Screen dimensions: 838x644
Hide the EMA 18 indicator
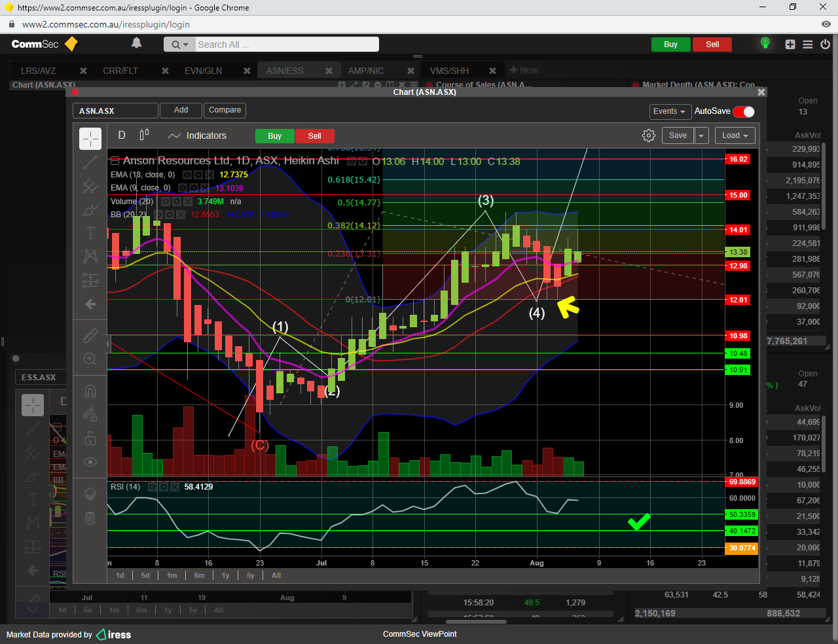[x=187, y=175]
